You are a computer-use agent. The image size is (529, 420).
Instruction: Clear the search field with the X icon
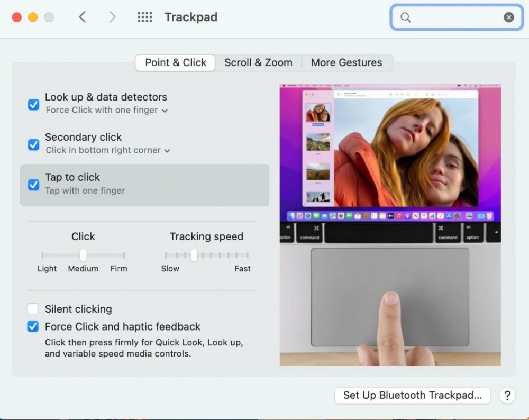click(x=508, y=17)
